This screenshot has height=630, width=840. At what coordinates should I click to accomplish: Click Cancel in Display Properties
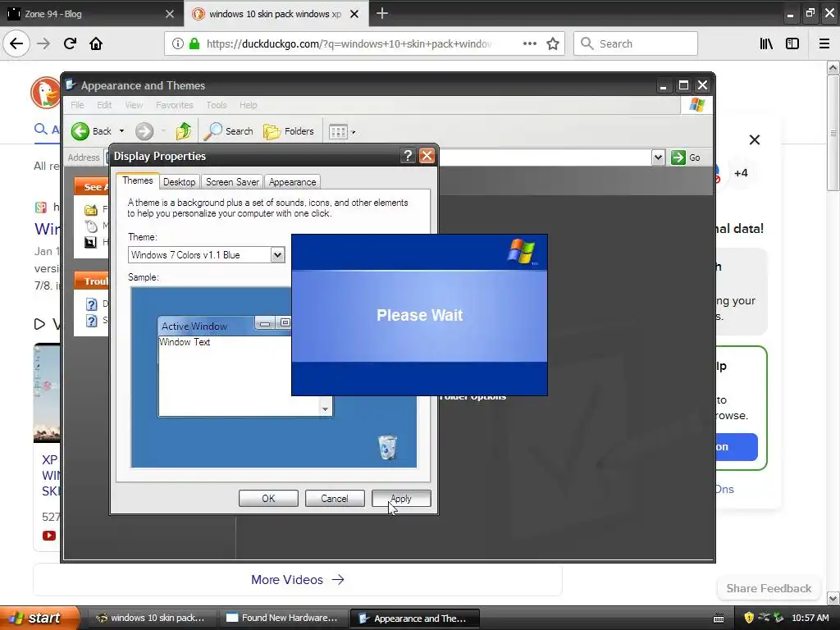click(x=335, y=499)
